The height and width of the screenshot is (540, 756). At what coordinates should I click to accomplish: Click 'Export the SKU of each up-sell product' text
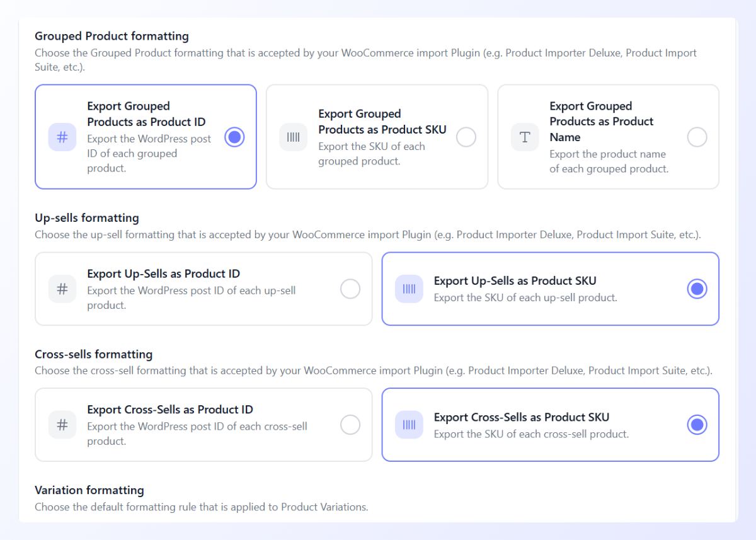525,297
